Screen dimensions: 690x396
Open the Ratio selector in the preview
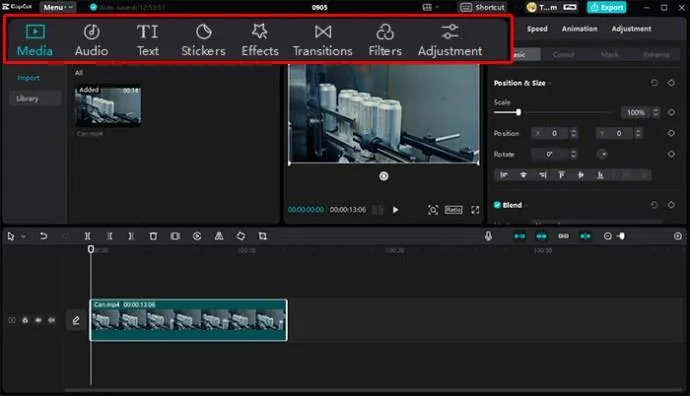pos(453,210)
